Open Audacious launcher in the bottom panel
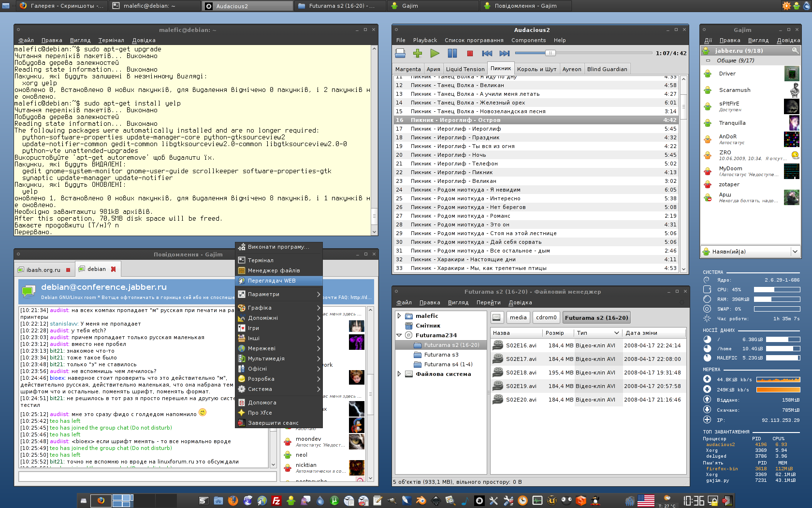The width and height of the screenshot is (812, 508). click(x=479, y=501)
